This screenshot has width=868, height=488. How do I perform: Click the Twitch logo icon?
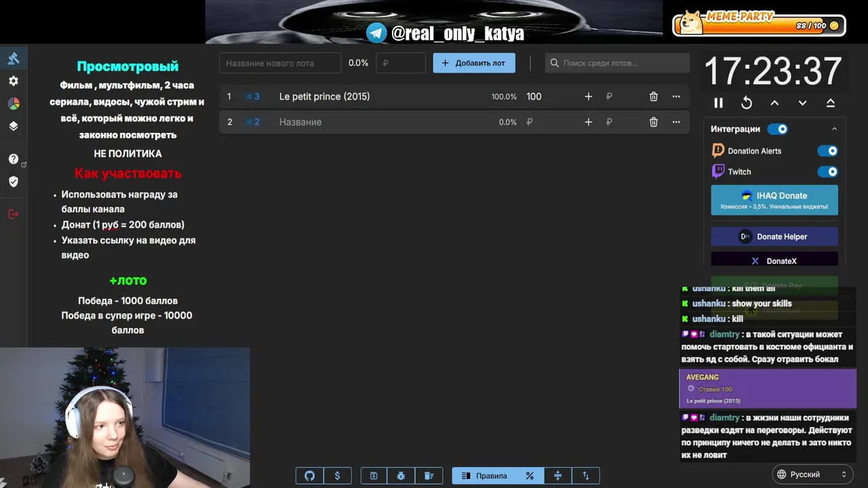click(717, 171)
